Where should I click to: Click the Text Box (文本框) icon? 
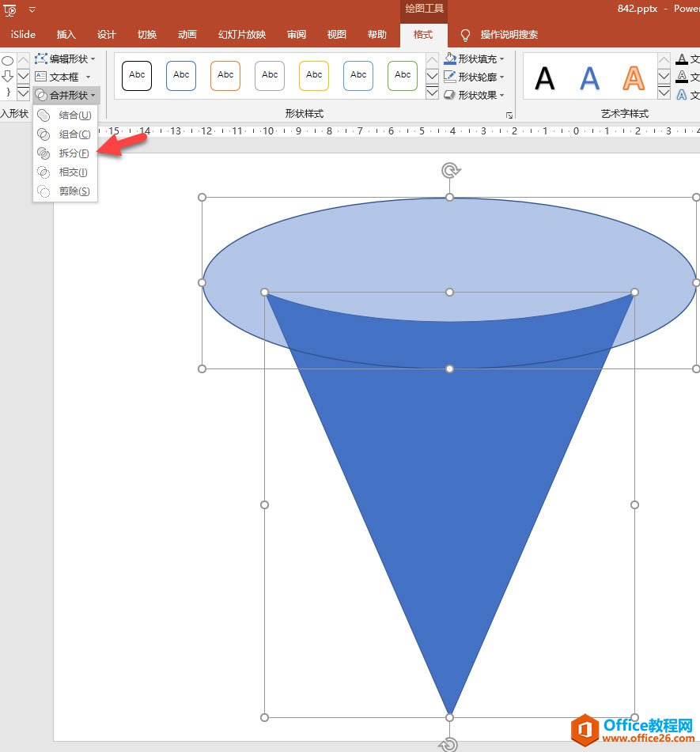click(41, 77)
